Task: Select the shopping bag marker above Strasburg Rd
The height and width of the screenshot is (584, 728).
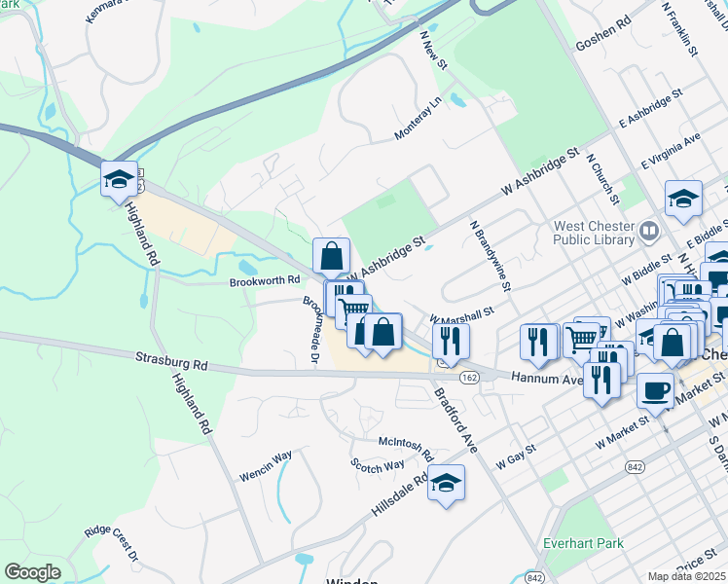Action: (x=383, y=332)
